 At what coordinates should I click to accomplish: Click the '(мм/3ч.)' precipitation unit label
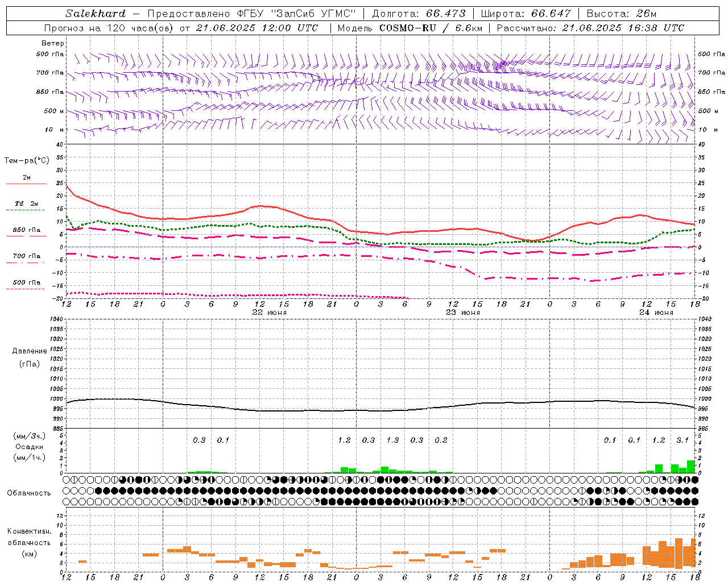pyautogui.click(x=30, y=436)
